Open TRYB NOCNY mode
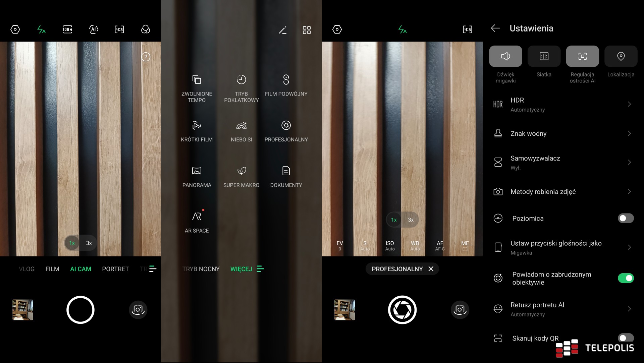 [x=201, y=269]
